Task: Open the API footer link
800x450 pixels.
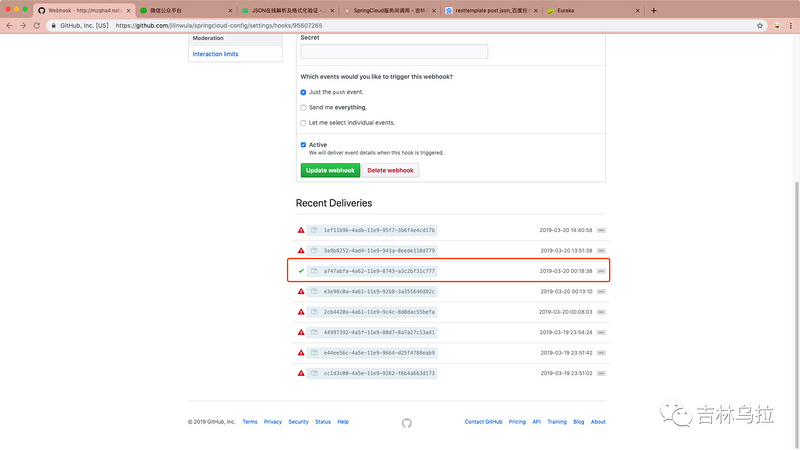Action: (x=536, y=422)
